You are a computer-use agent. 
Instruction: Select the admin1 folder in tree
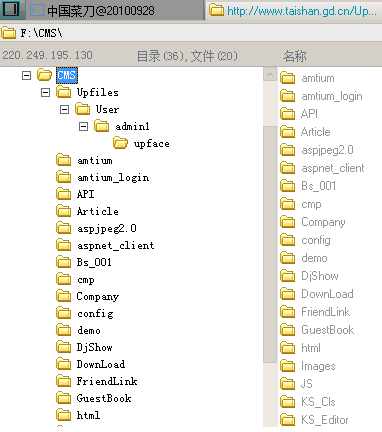(132, 126)
